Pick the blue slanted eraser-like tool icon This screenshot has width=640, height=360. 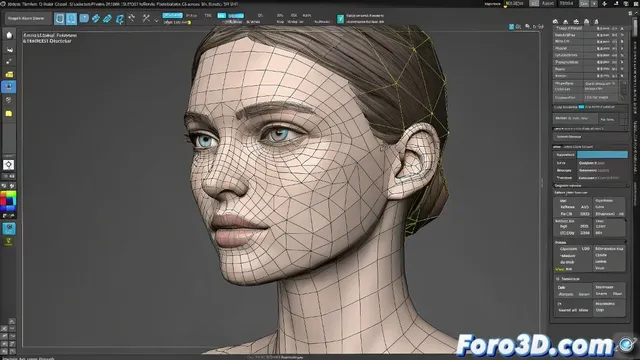tap(107, 19)
